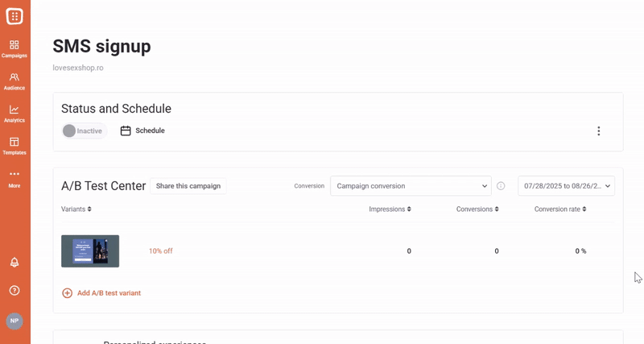
Task: Open the Templates section
Action: 14,145
